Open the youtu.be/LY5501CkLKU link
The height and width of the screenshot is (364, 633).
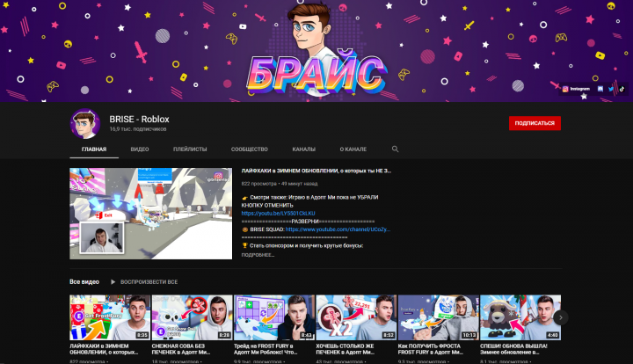(x=278, y=213)
